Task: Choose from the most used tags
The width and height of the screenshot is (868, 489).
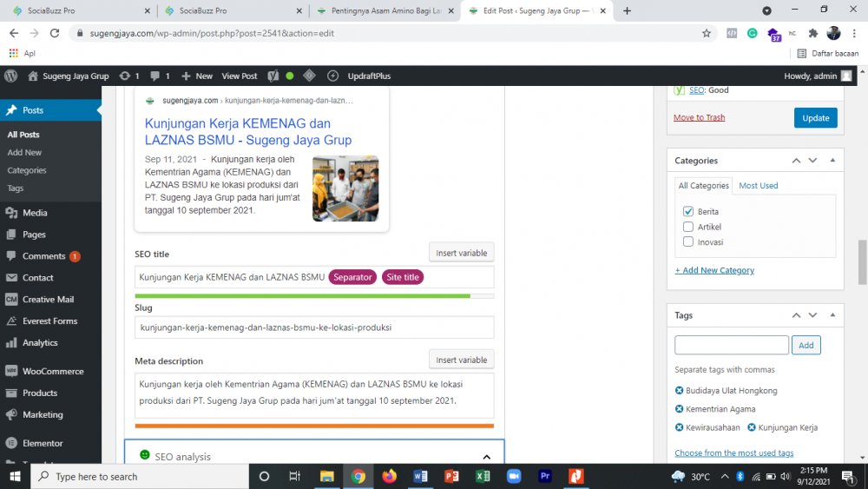Action: coord(734,453)
